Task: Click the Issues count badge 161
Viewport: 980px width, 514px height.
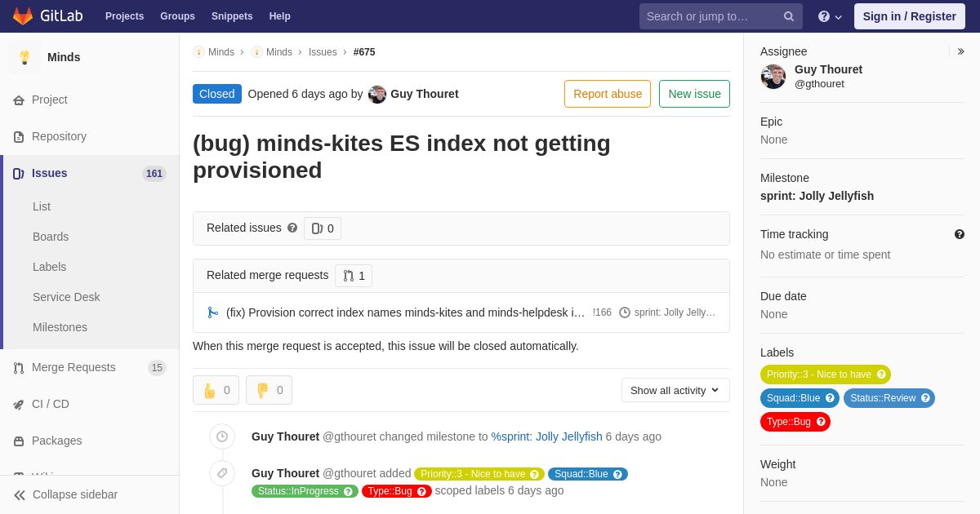Action: coord(154,174)
